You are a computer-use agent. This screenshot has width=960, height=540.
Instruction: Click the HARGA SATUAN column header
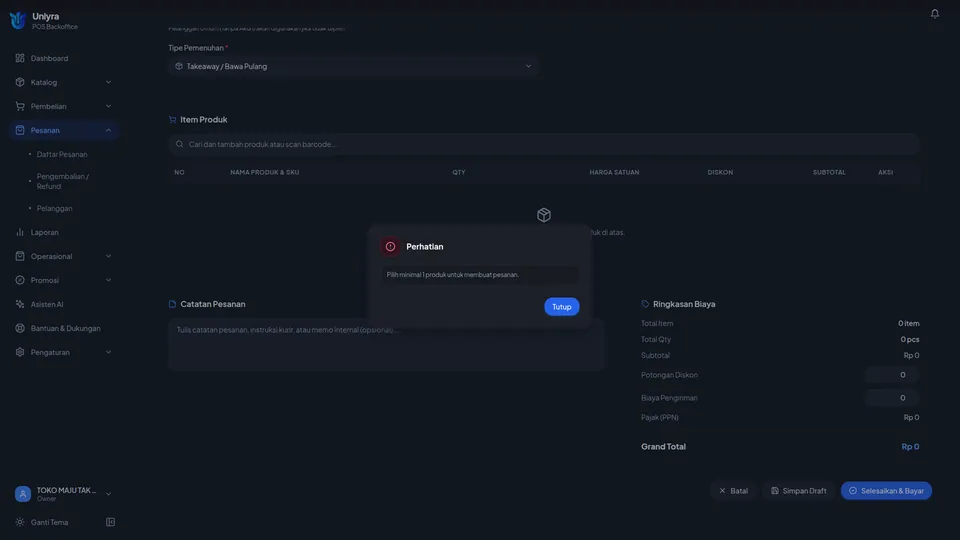614,172
